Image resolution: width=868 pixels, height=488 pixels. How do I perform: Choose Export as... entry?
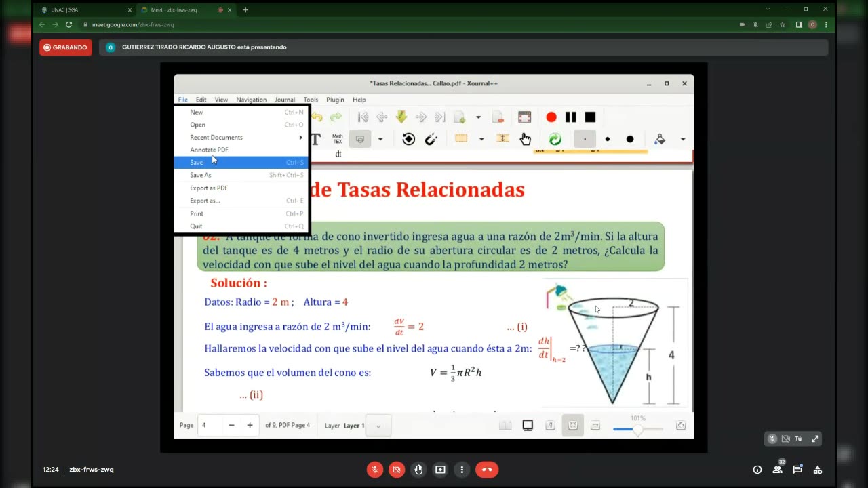point(241,201)
